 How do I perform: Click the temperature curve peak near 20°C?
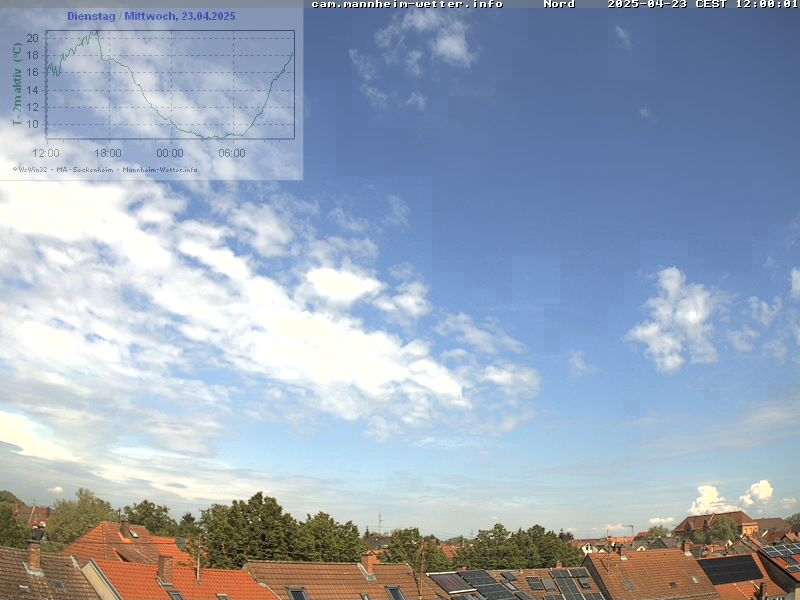pos(96,32)
